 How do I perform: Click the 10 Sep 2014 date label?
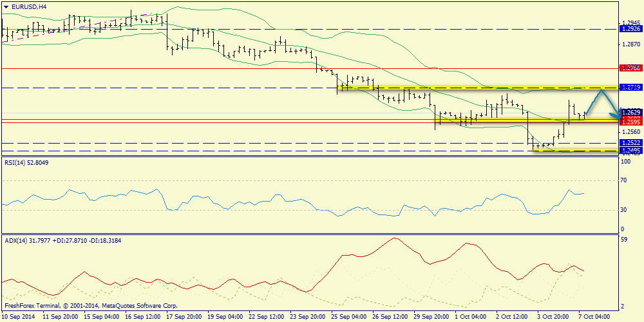[x=19, y=317]
